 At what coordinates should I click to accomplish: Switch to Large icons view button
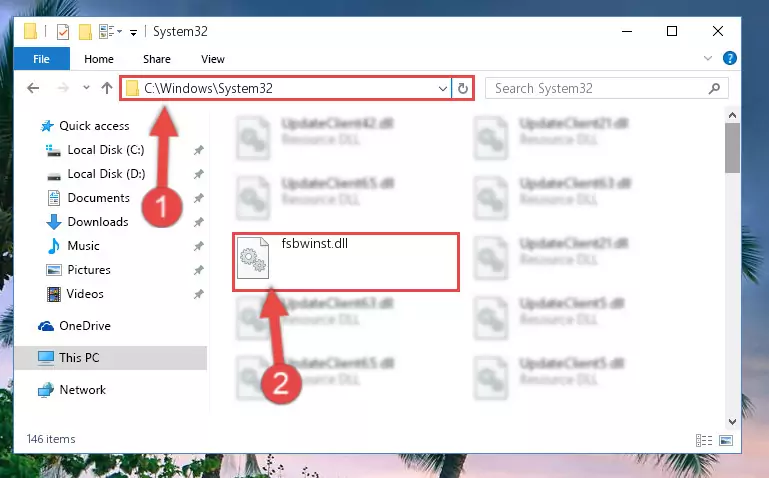click(x=726, y=441)
